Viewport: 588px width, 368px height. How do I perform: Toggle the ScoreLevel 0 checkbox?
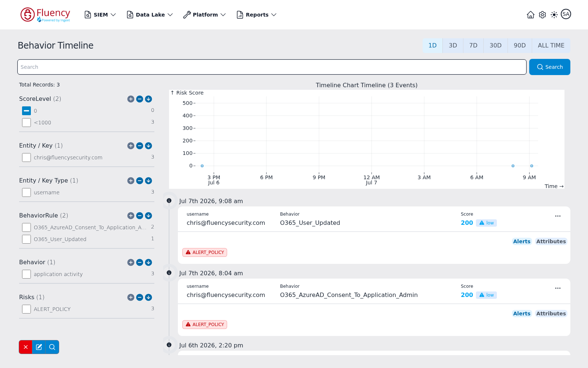tap(26, 111)
